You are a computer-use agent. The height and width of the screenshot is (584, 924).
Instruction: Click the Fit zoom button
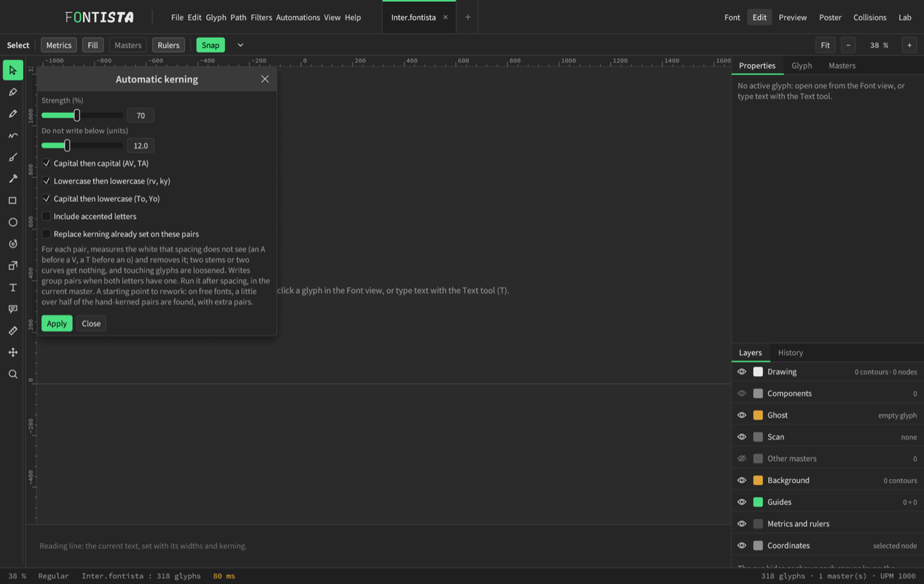point(825,45)
